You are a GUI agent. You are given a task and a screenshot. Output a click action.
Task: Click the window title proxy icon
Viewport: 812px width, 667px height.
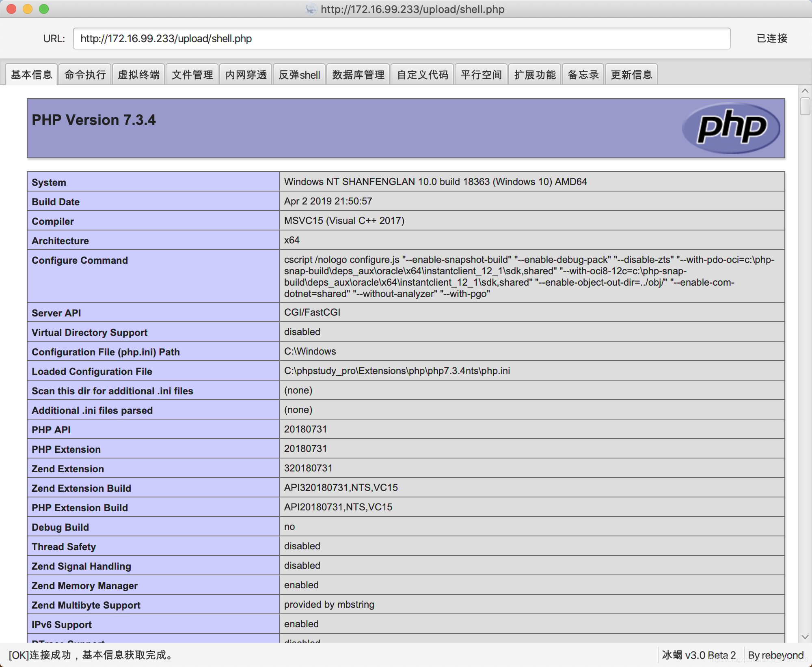pos(311,9)
